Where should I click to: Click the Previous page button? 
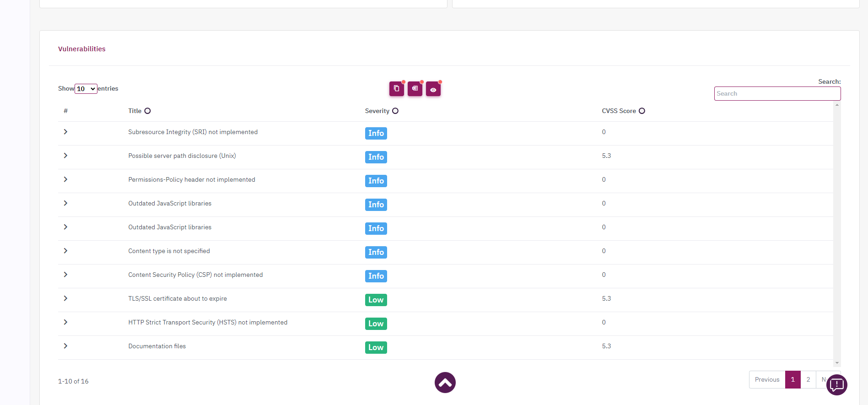pos(767,379)
